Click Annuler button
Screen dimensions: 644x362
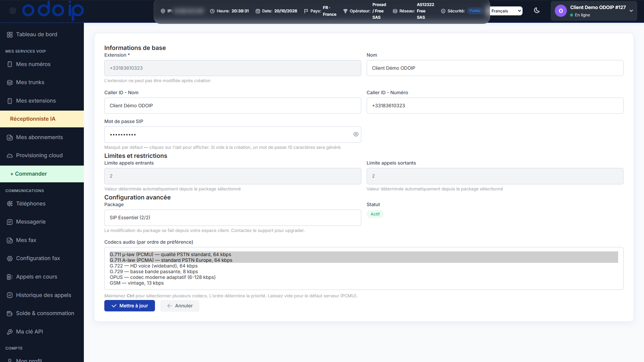180,306
